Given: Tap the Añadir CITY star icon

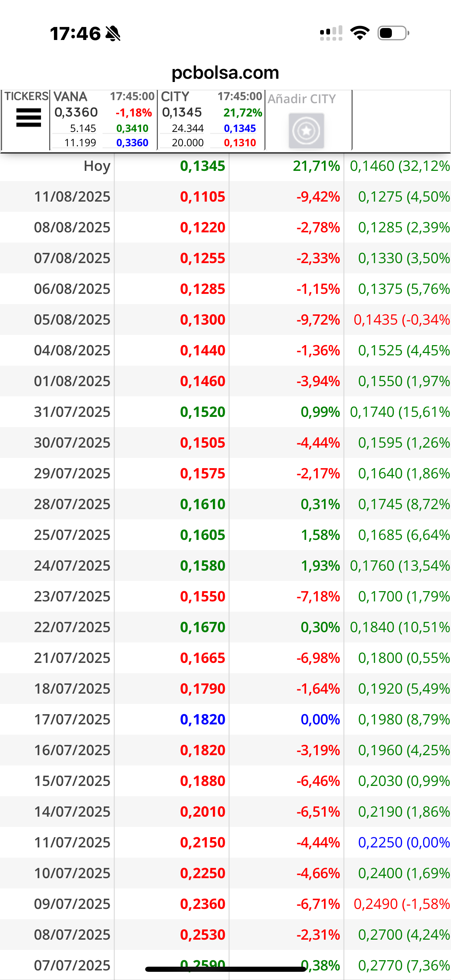Looking at the screenshot, I should click(x=306, y=131).
